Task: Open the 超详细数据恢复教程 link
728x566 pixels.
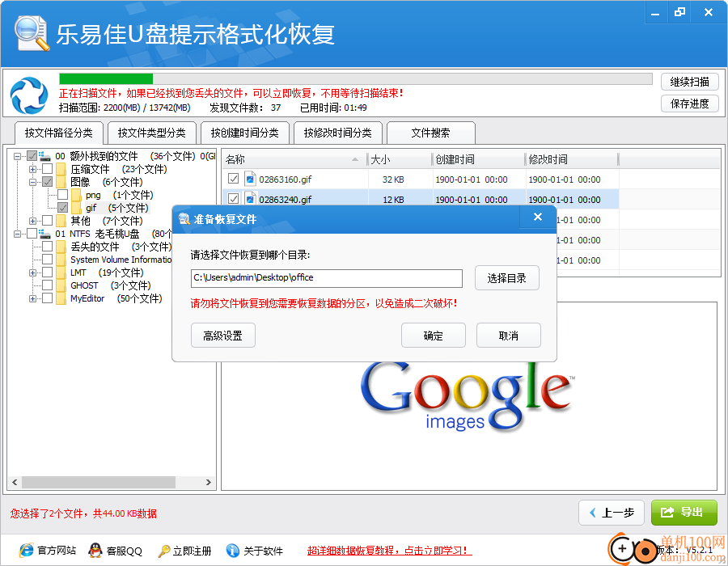Action: tap(389, 551)
